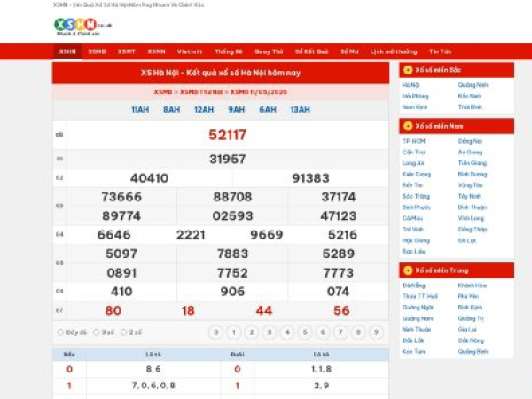The width and height of the screenshot is (532, 399).
Task: Open the Tin Tức menu item
Action: click(441, 51)
